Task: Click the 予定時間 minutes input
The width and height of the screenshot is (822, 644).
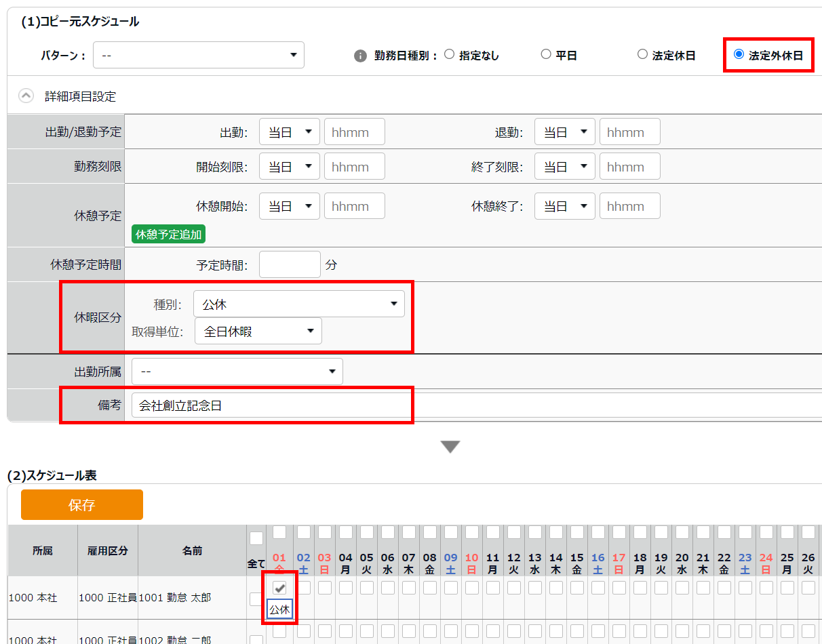Action: point(290,264)
